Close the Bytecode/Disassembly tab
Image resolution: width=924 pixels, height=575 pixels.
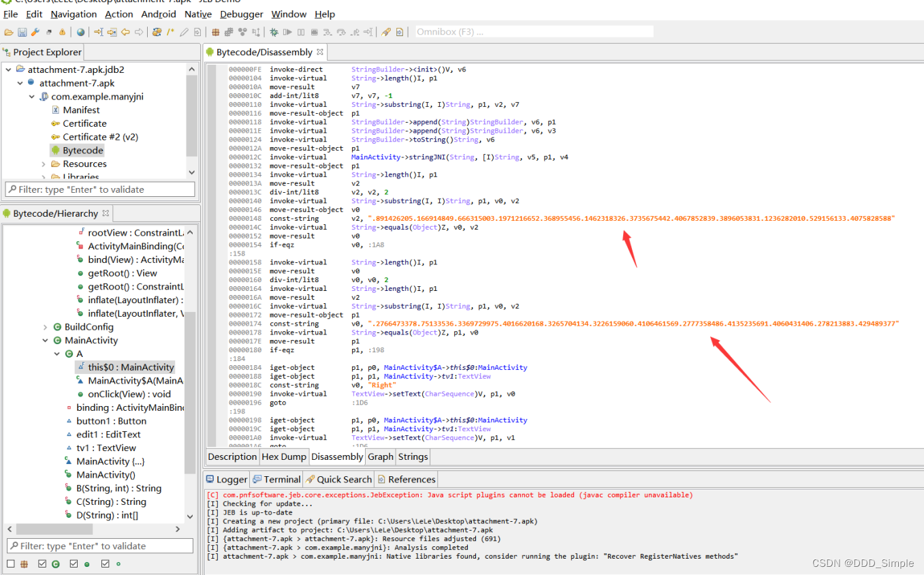point(320,52)
